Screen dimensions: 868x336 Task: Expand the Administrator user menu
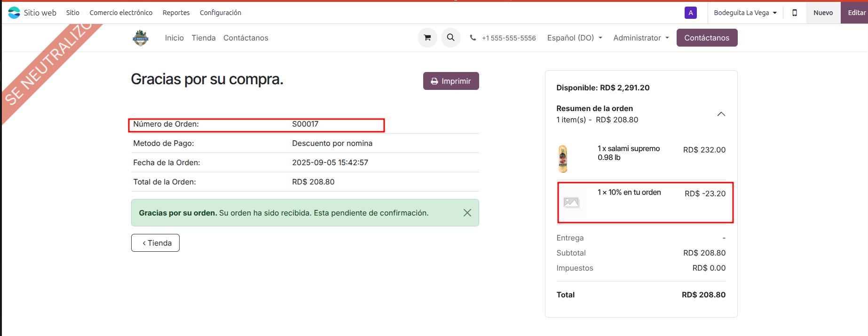click(x=640, y=38)
